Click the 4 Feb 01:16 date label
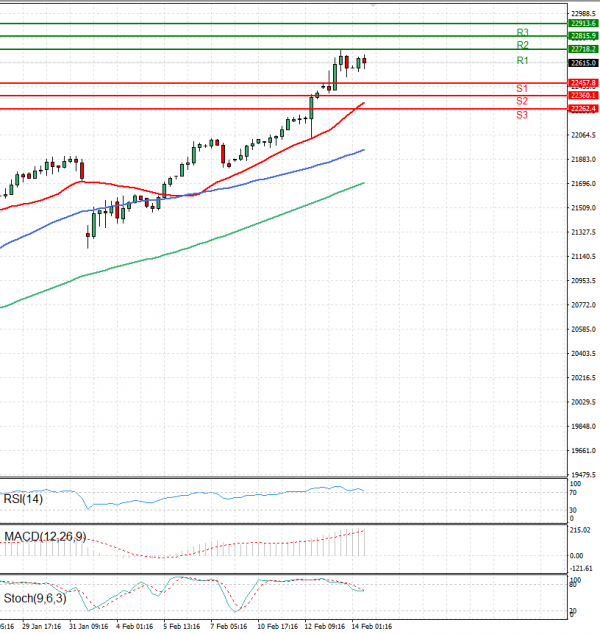 pos(135,626)
